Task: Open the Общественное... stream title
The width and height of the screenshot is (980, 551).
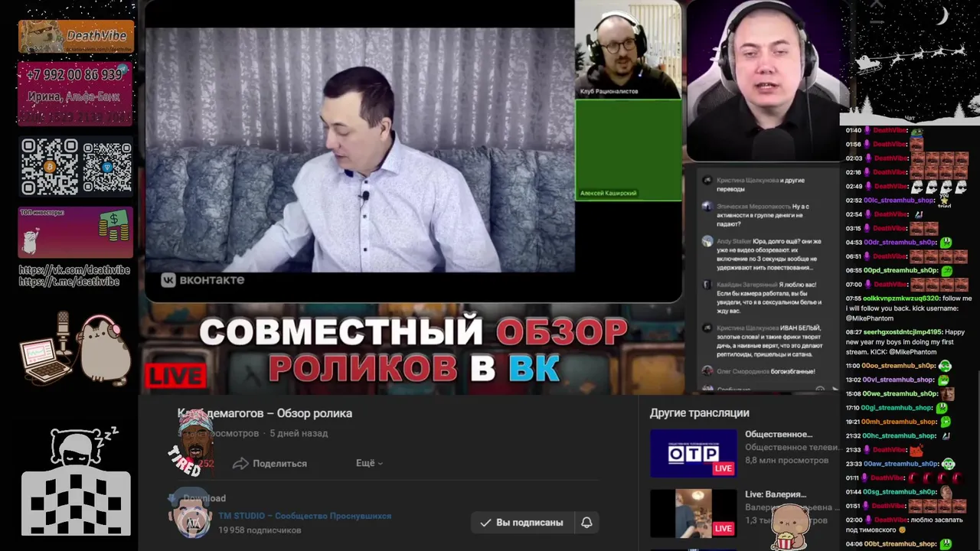Action: pyautogui.click(x=779, y=434)
